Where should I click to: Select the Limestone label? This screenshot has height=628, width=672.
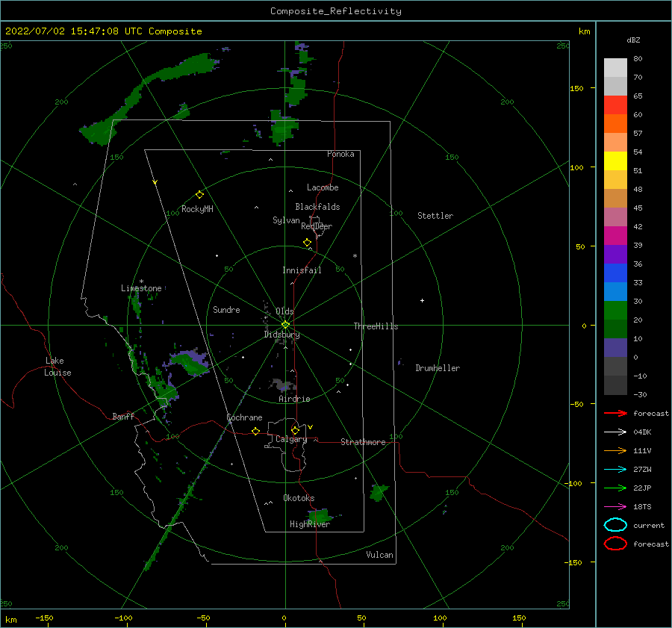pos(141,288)
